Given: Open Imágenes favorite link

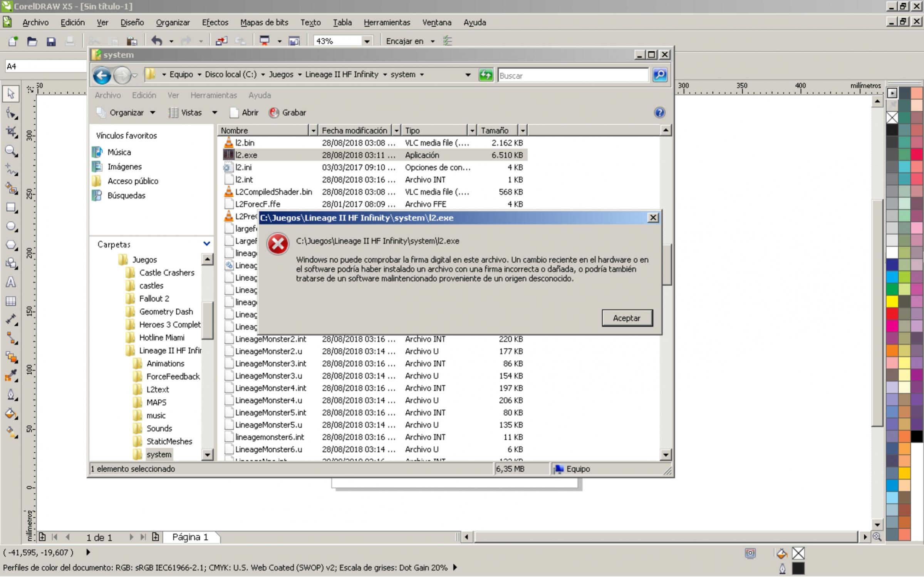Looking at the screenshot, I should (124, 167).
